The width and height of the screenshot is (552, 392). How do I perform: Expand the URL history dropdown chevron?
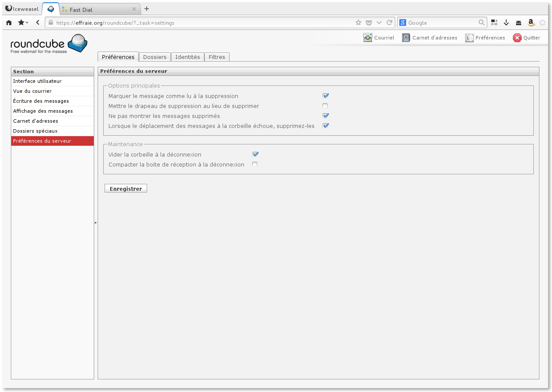click(x=379, y=23)
